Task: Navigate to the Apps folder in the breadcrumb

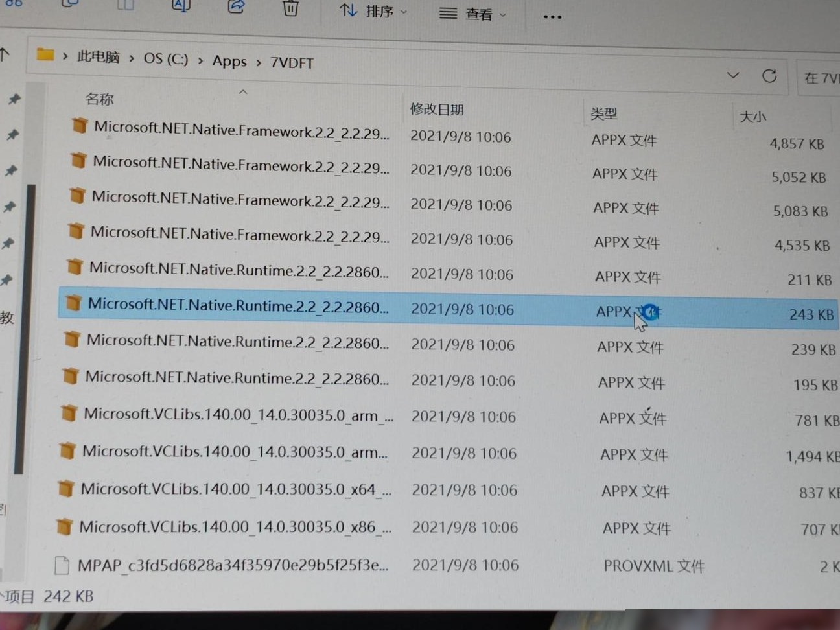Action: click(229, 61)
